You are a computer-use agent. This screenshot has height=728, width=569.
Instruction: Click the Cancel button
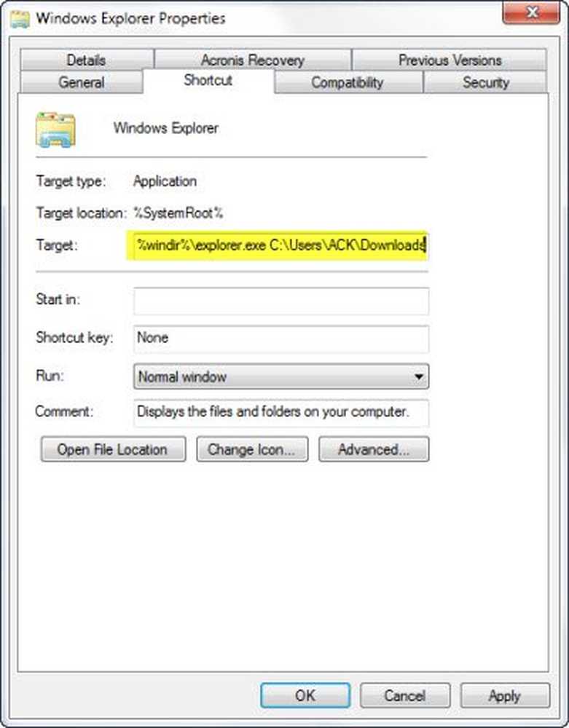(x=405, y=695)
